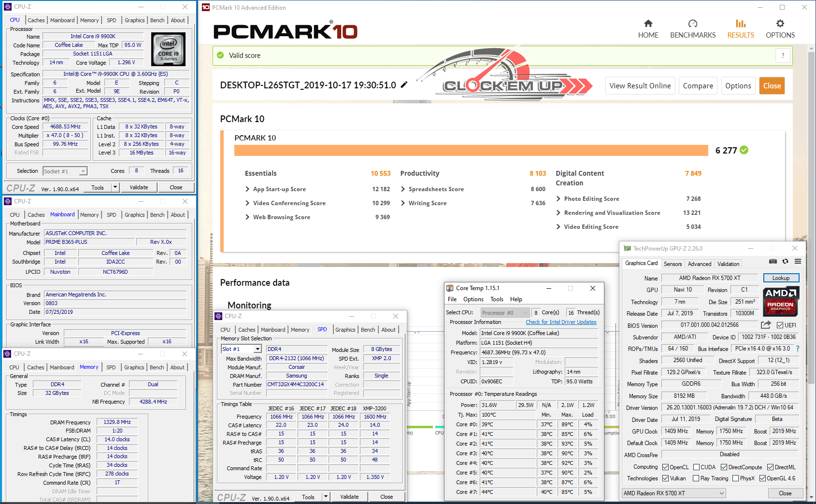Expand the App Start-up Score row
The image size is (816, 504).
pyautogui.click(x=248, y=189)
